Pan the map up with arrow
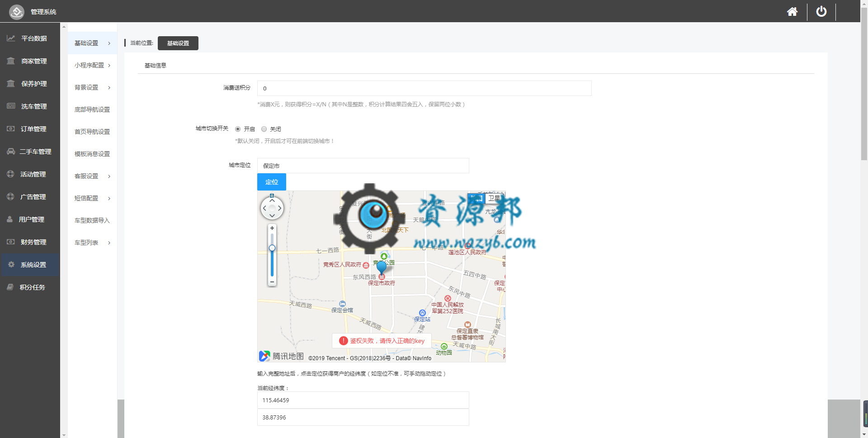The image size is (868, 438). click(272, 200)
